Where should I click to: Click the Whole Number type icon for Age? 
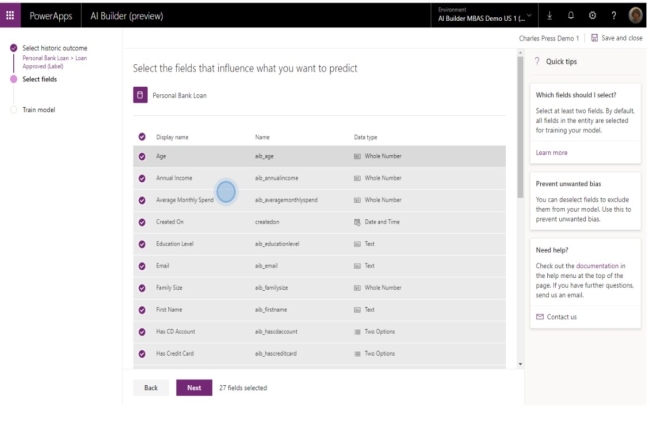[x=357, y=156]
